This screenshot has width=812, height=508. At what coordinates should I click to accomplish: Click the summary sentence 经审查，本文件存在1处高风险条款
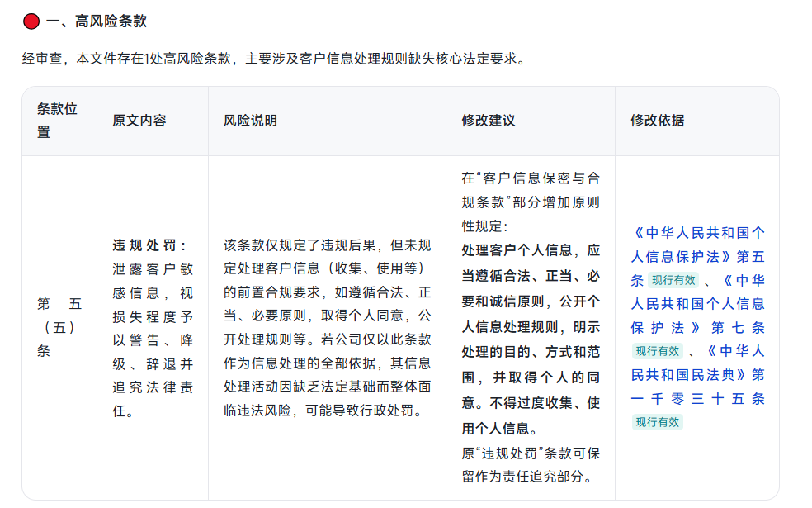[274, 59]
